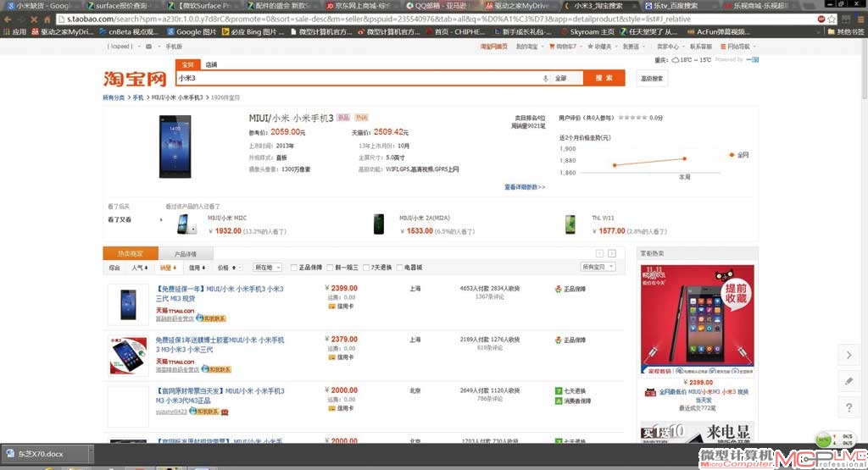Stop page loading with the X icon
868x470 pixels.
pyautogui.click(x=34, y=19)
